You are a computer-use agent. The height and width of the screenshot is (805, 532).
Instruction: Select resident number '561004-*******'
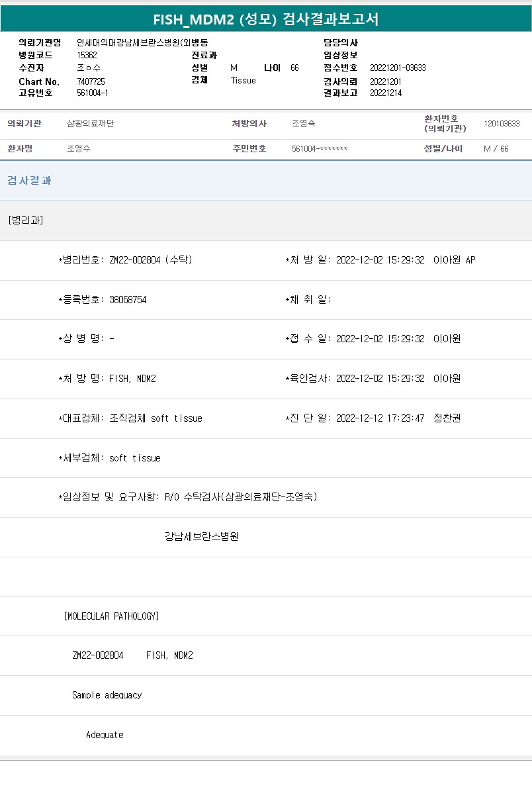click(320, 149)
